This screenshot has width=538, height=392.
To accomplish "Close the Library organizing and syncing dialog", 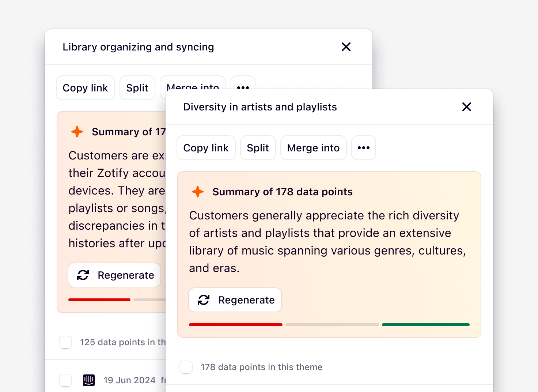I will point(346,47).
